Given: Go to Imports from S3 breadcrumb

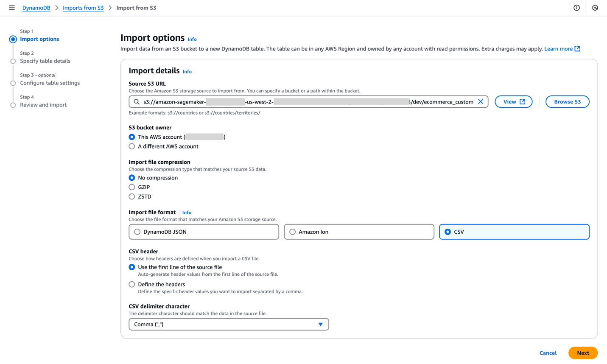Looking at the screenshot, I should [83, 8].
